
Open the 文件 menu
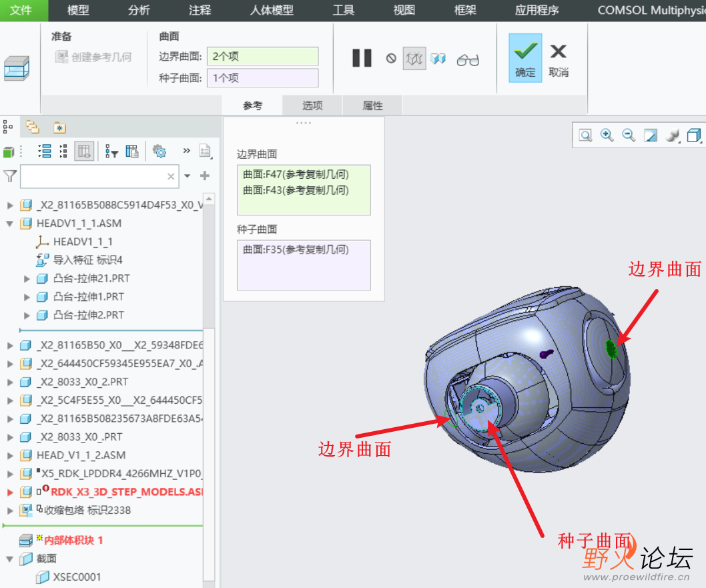point(21,10)
